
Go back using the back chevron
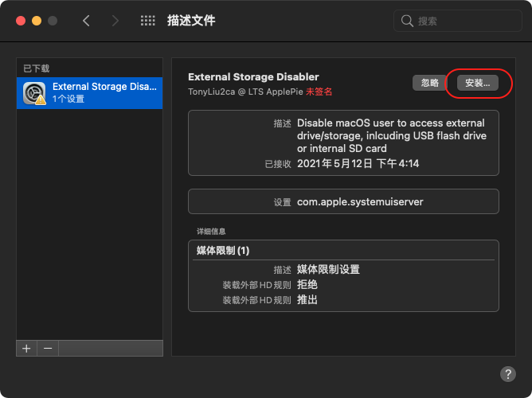pyautogui.click(x=86, y=21)
